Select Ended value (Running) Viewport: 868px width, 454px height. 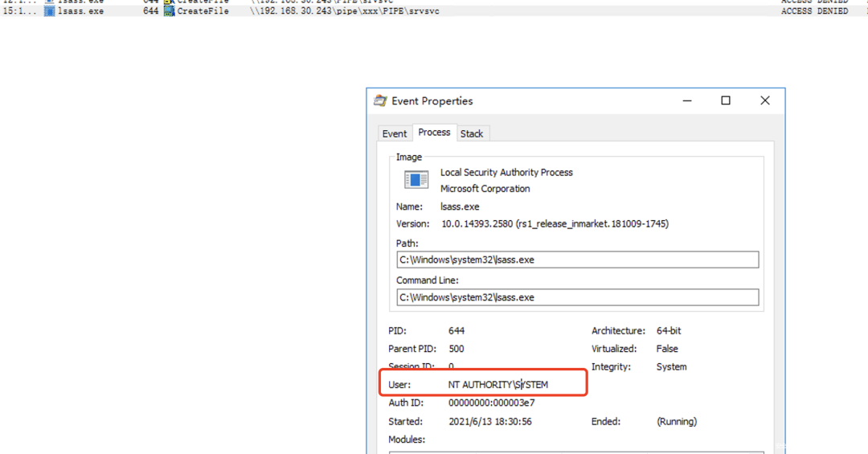click(x=677, y=421)
